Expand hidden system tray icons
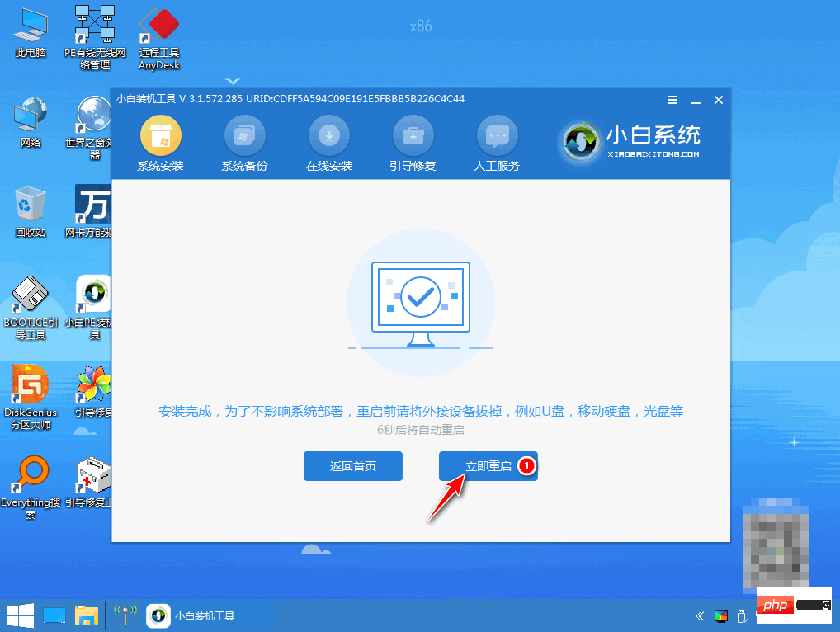840x632 pixels. click(x=698, y=616)
